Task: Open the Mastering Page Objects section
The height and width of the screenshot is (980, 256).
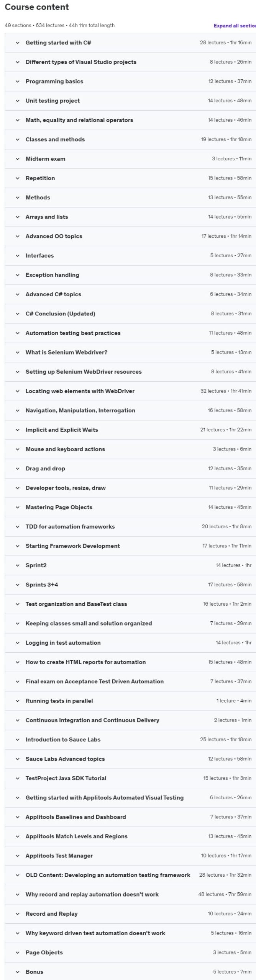Action: pyautogui.click(x=130, y=507)
